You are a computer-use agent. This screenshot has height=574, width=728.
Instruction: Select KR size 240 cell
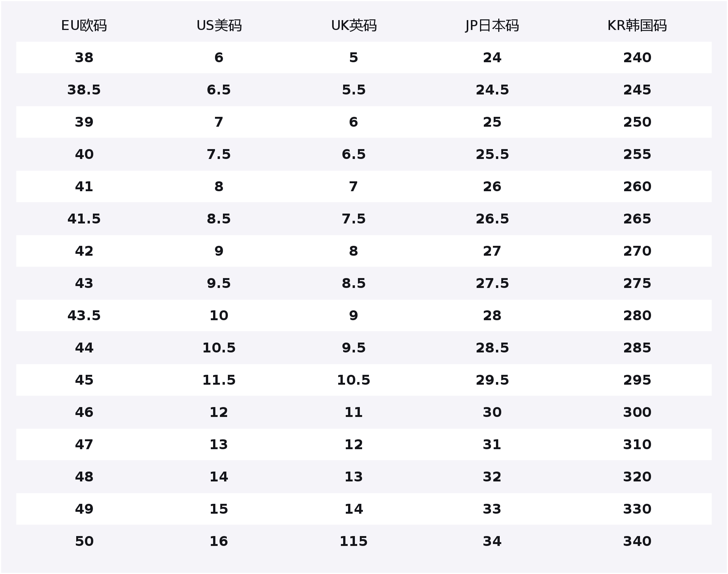click(637, 58)
